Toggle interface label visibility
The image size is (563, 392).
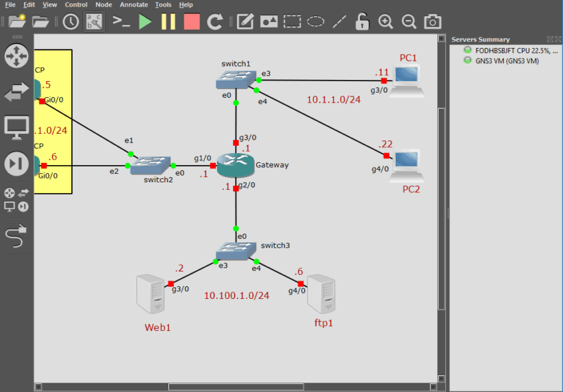pos(93,21)
